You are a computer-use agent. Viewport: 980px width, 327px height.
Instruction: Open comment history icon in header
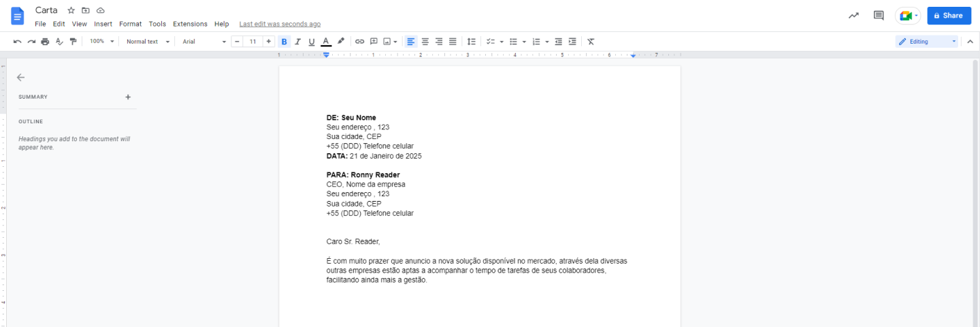pos(879,16)
